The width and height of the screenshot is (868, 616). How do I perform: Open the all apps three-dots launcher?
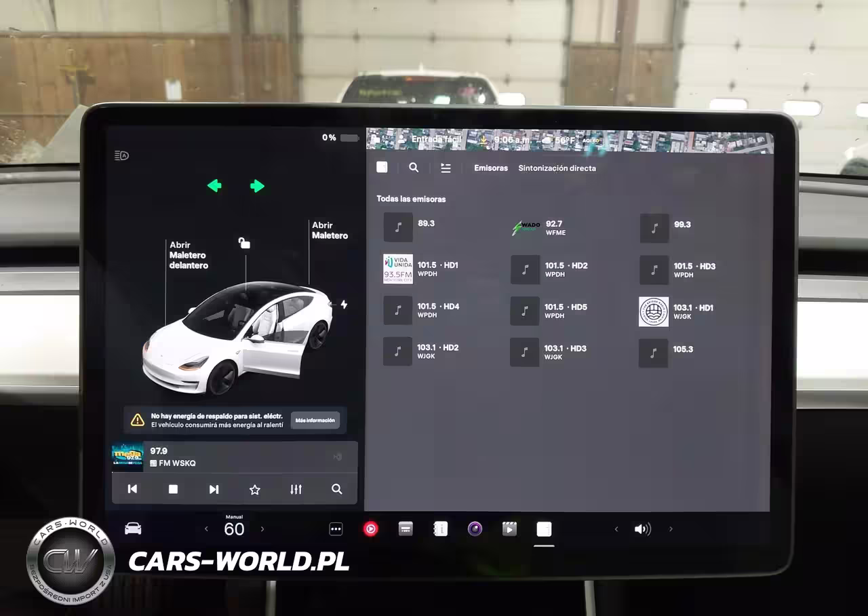tap(336, 529)
